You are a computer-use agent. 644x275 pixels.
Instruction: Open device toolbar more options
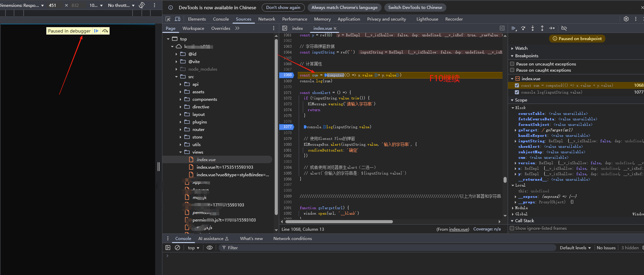[x=154, y=5]
